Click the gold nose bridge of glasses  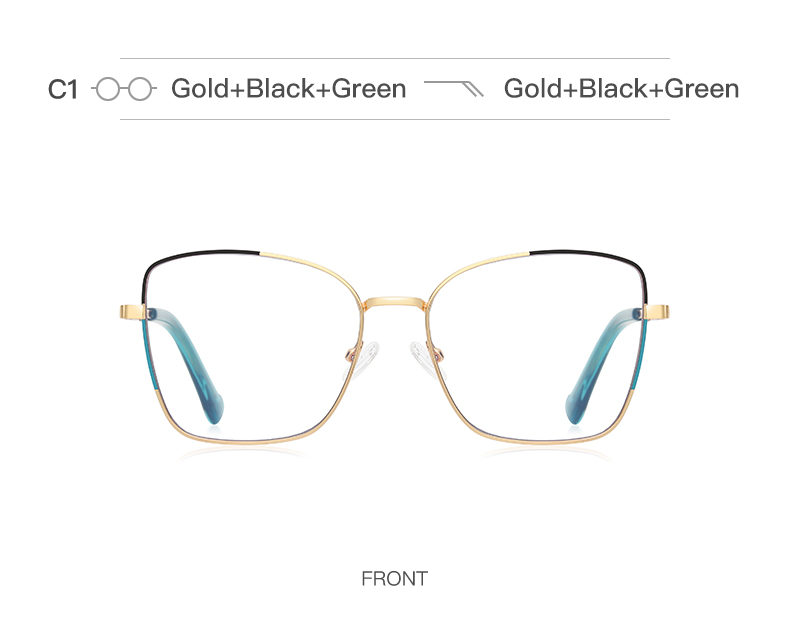click(395, 303)
